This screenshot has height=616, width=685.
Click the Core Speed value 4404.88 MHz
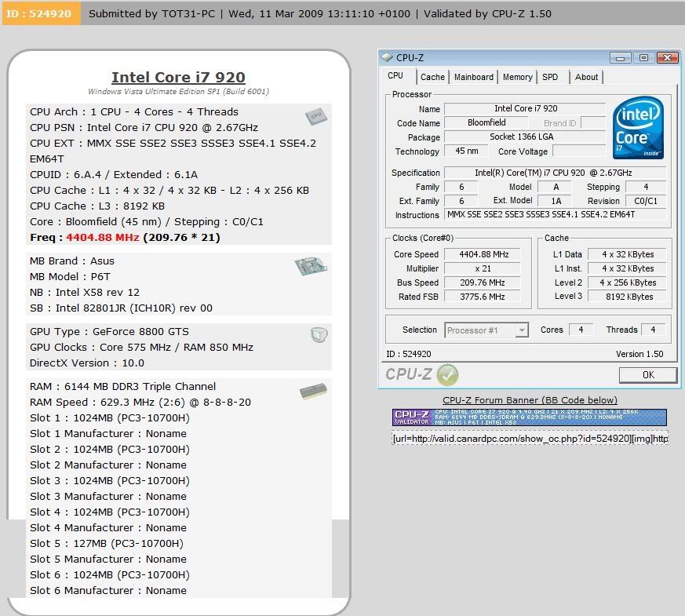(483, 254)
